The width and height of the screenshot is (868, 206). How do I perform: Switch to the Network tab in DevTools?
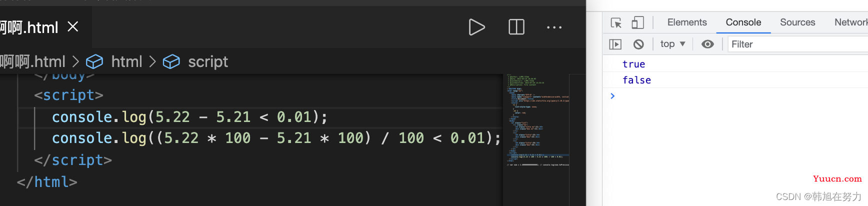[x=851, y=22]
